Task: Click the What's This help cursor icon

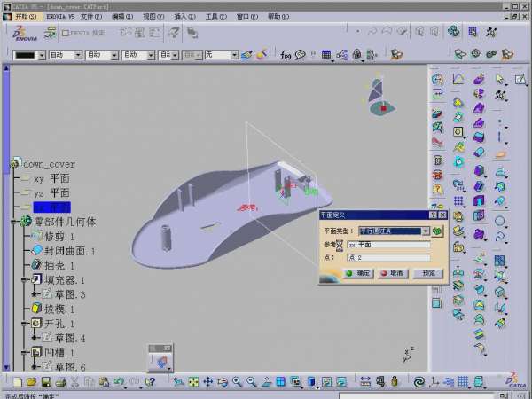Action: (151, 382)
